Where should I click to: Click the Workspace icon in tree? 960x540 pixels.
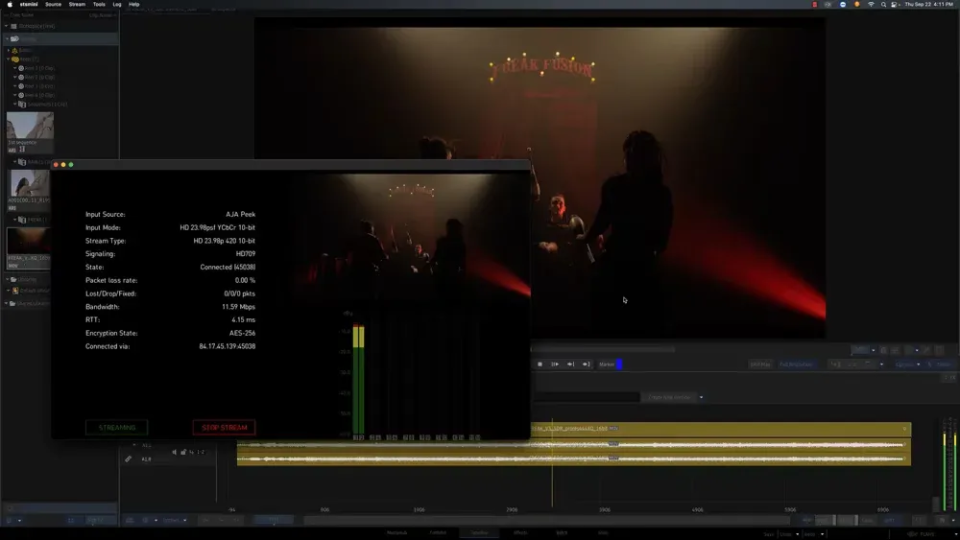14,26
